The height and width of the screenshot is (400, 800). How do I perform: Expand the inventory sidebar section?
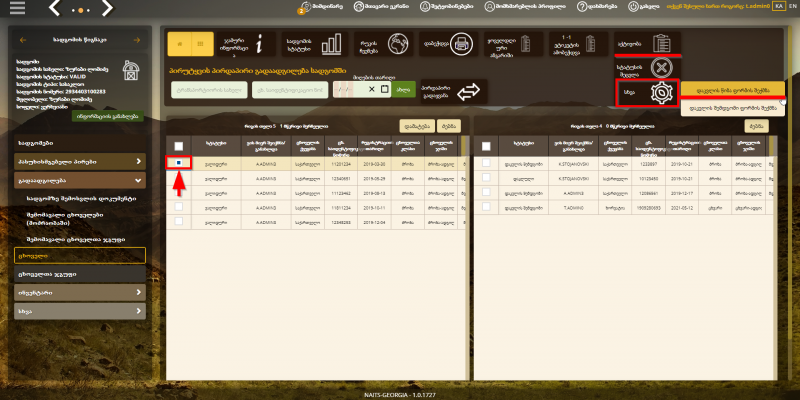coord(80,293)
